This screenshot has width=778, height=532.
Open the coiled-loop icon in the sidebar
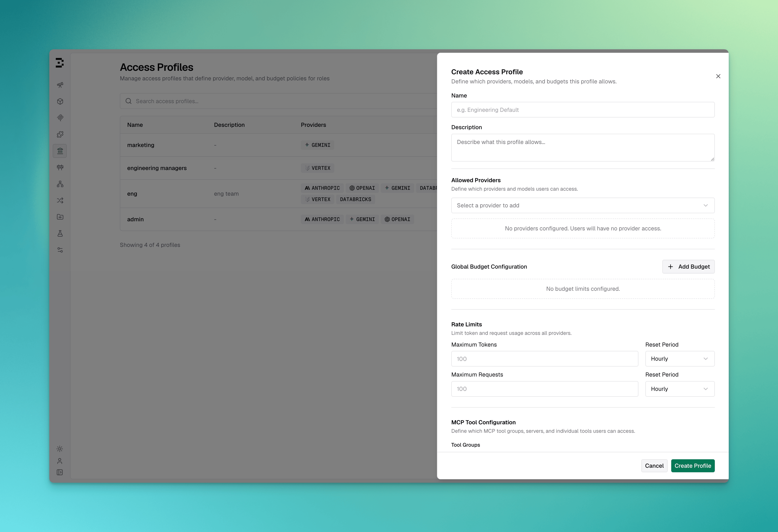point(60,118)
